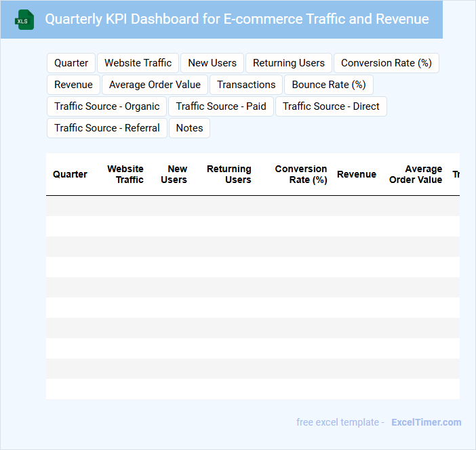This screenshot has width=476, height=450.
Task: Click Traffic Source - Referral tag
Action: tap(107, 128)
